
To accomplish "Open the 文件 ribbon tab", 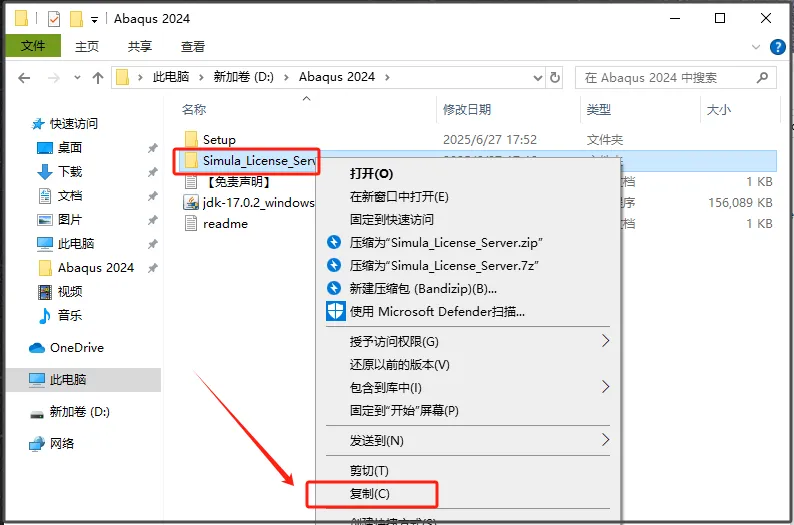I will click(x=33, y=46).
